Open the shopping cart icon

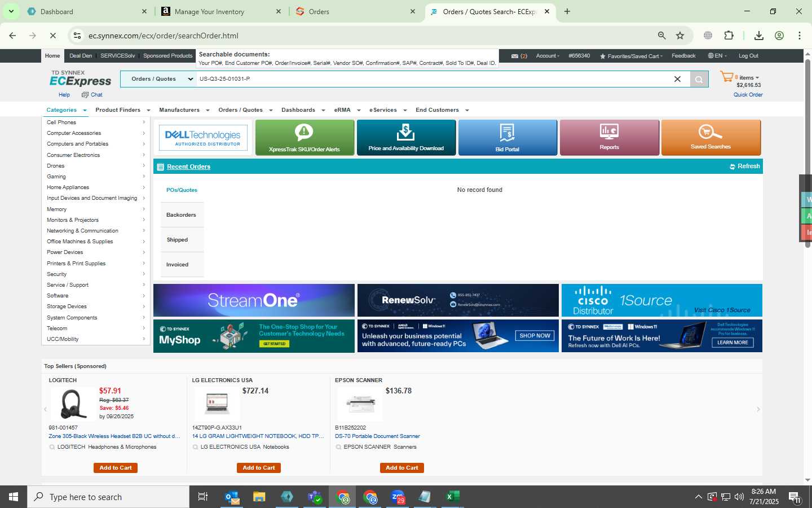726,77
